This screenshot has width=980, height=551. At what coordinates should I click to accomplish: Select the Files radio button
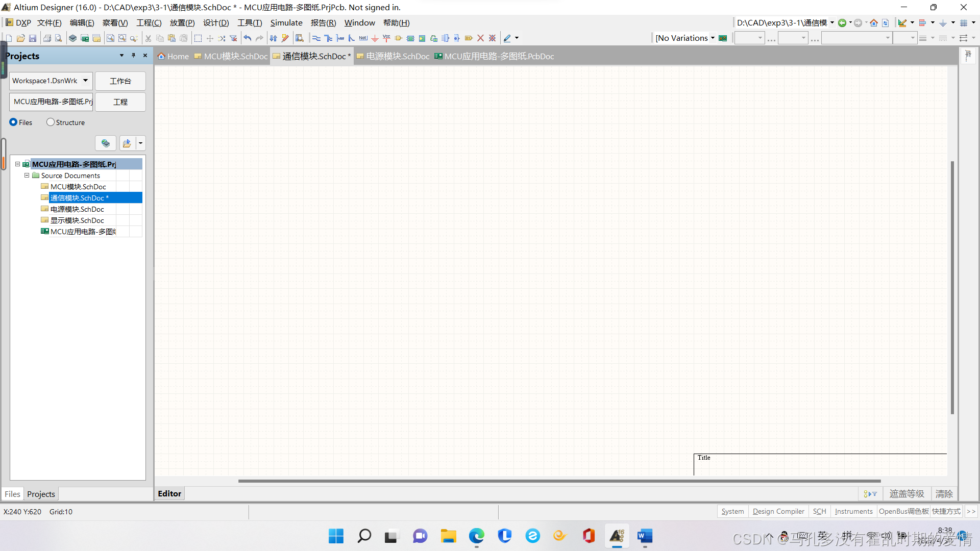pyautogui.click(x=13, y=122)
